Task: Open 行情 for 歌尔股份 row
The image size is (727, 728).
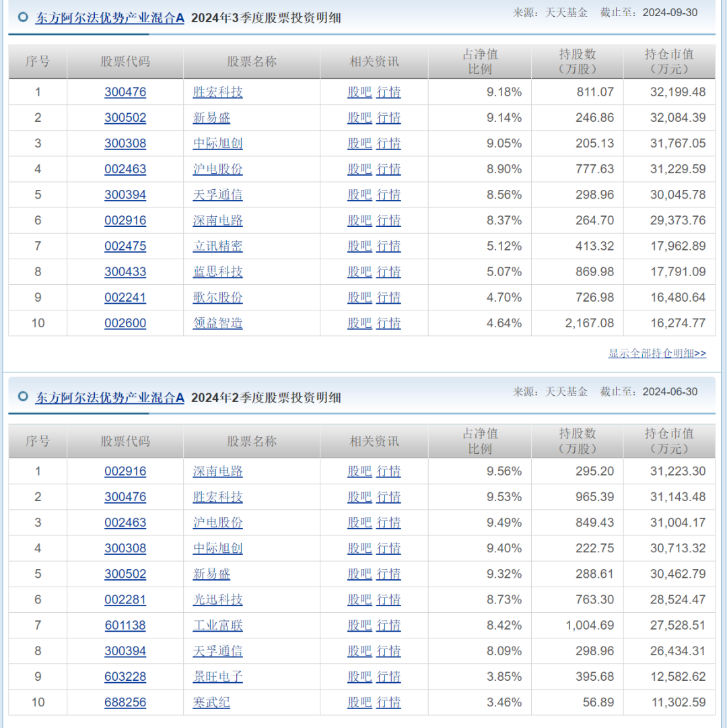Action: pyautogui.click(x=388, y=297)
